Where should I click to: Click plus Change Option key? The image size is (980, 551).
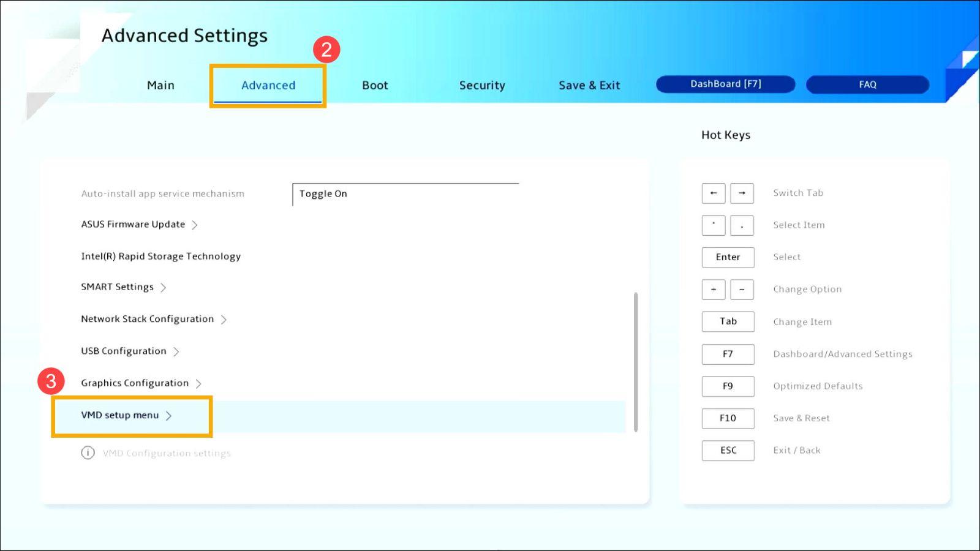coord(714,290)
